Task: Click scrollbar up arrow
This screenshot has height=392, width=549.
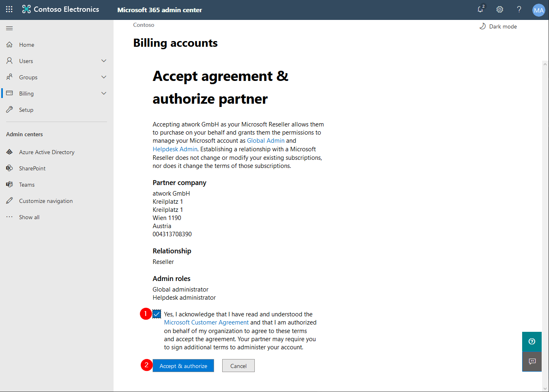Action: pos(545,64)
